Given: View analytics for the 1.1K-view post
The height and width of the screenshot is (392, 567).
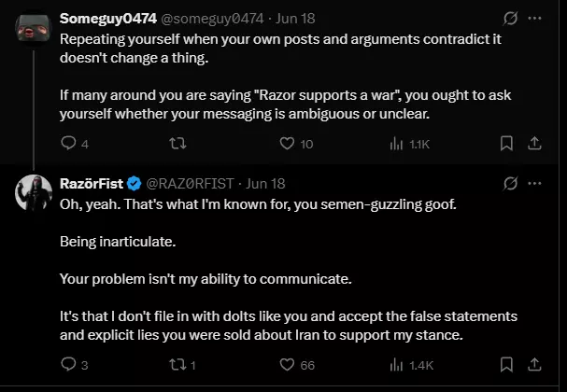Looking at the screenshot, I should point(397,144).
